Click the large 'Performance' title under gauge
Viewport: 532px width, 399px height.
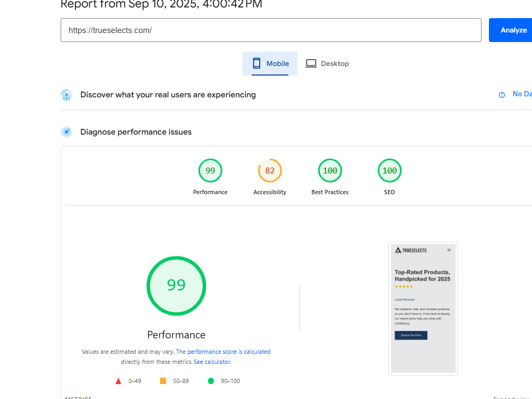176,335
